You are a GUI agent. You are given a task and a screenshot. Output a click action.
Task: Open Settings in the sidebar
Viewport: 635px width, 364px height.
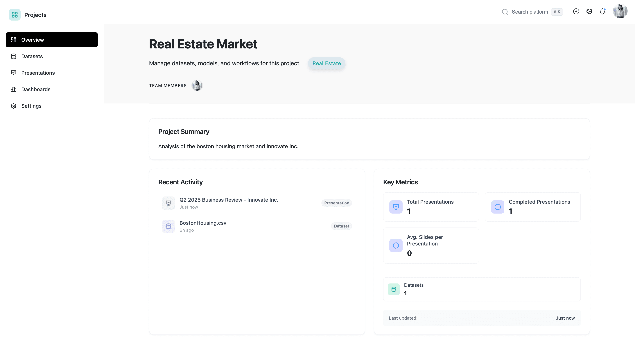click(x=31, y=106)
